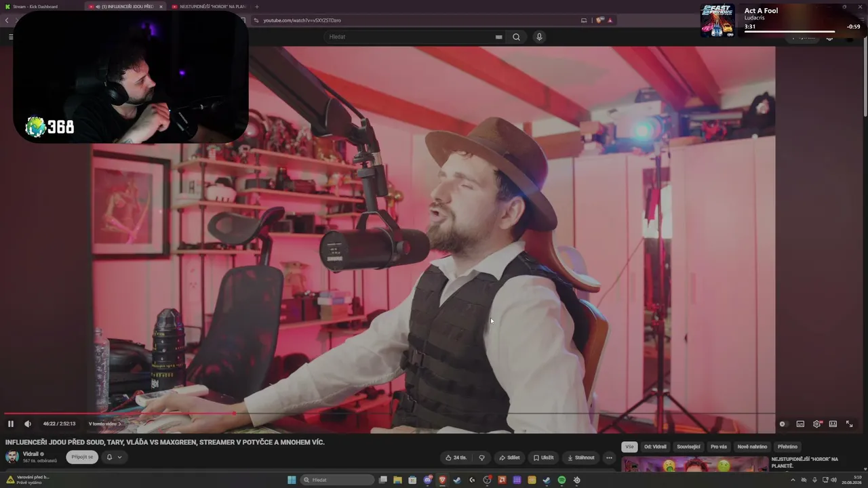Toggle subtitles in the player
Image resolution: width=868 pixels, height=488 pixels.
click(x=800, y=424)
